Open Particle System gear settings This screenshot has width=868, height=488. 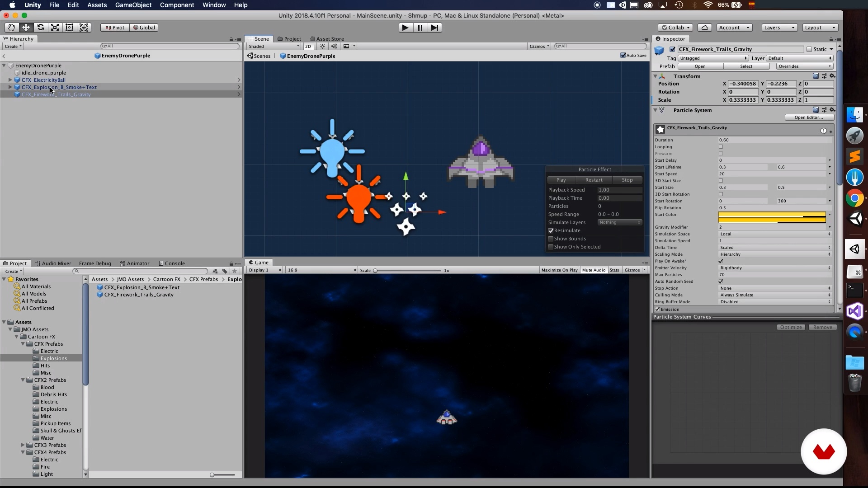[x=832, y=110]
